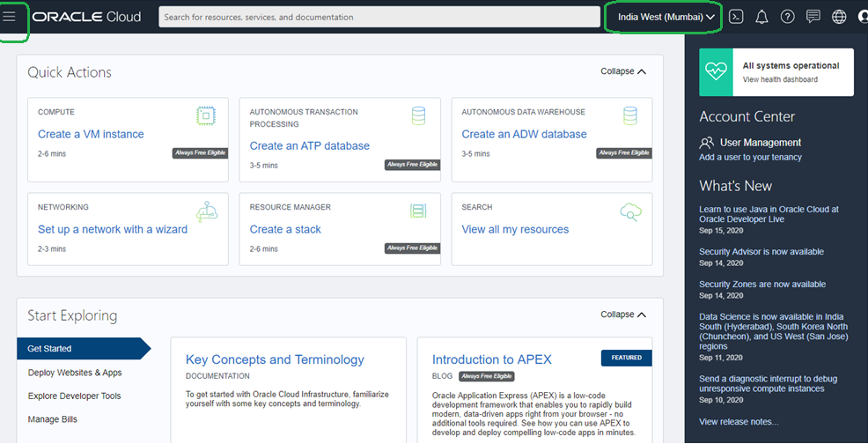Open Key Concepts and Terminology documentation

tap(275, 359)
